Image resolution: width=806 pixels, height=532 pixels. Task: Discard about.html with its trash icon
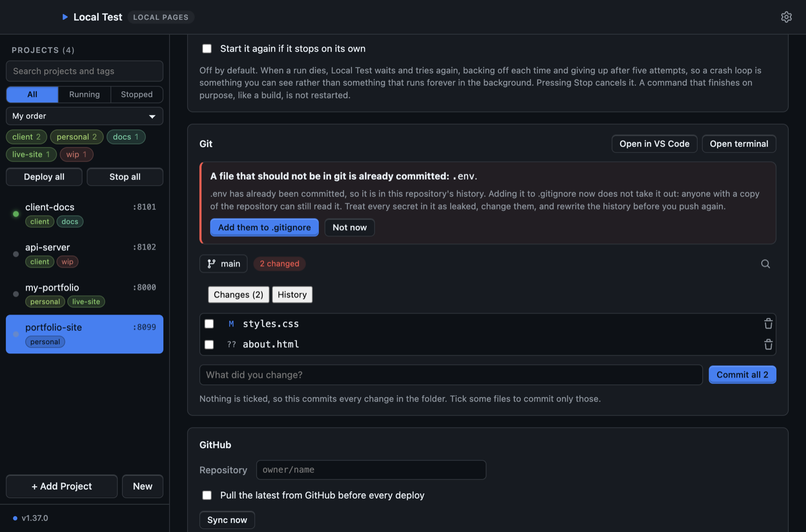[x=768, y=344]
